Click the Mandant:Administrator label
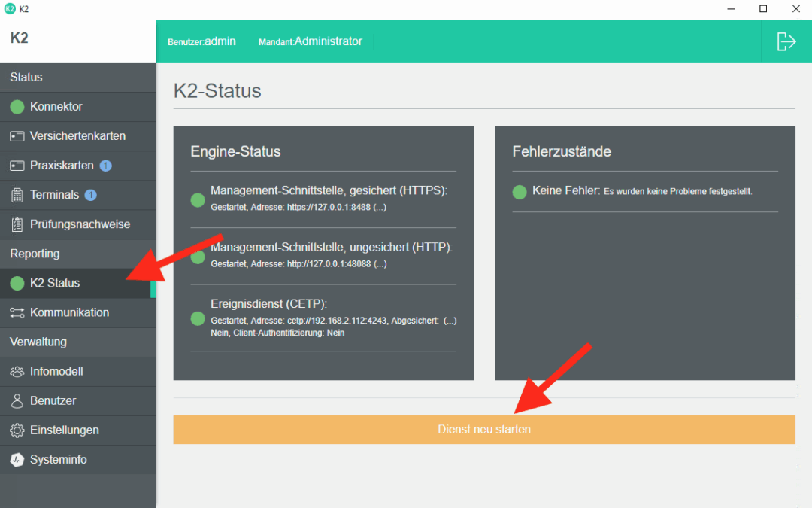This screenshot has height=508, width=812. coord(311,41)
